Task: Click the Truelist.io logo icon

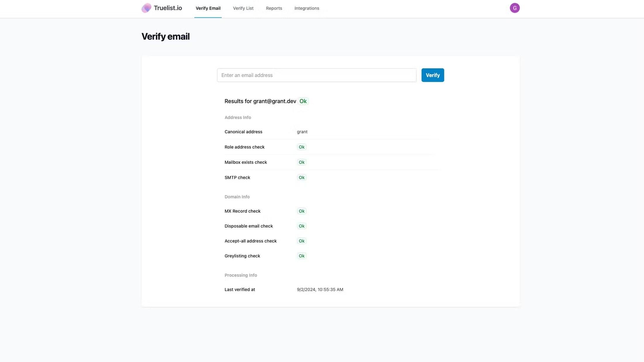Action: [146, 8]
